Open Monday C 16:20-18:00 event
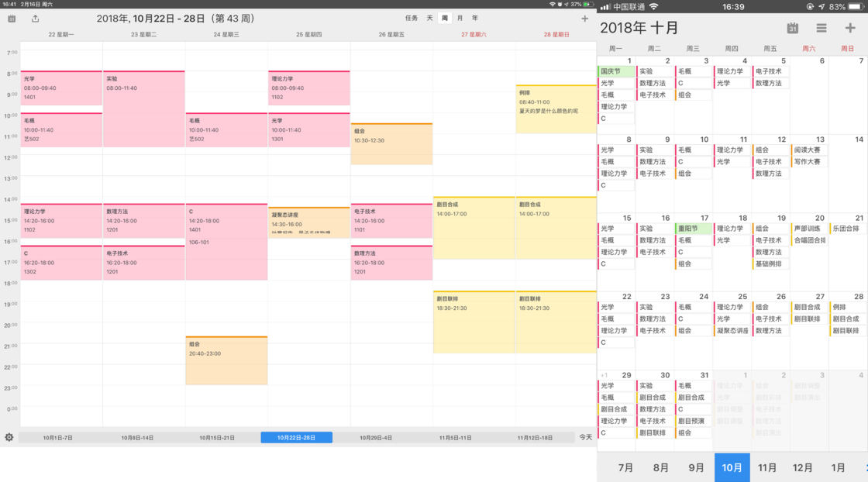The height and width of the screenshot is (482, 868). pyautogui.click(x=61, y=263)
